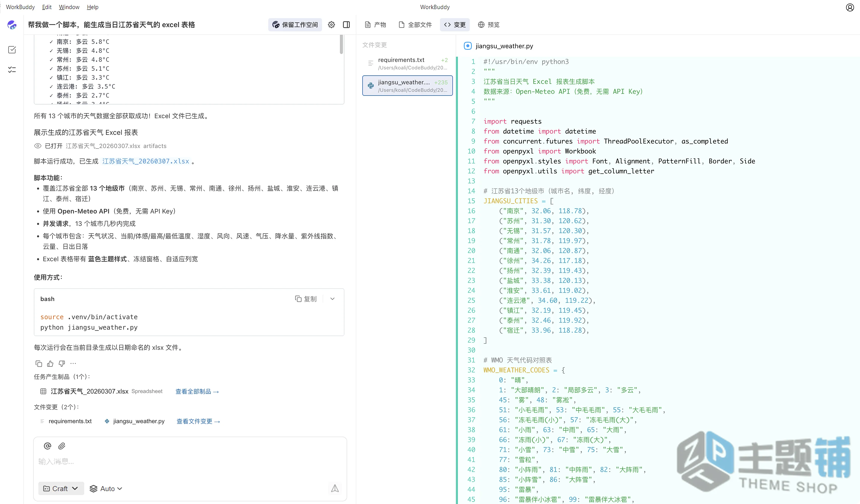Open conversation settings gear icon
This screenshot has width=860, height=504.
click(x=331, y=25)
